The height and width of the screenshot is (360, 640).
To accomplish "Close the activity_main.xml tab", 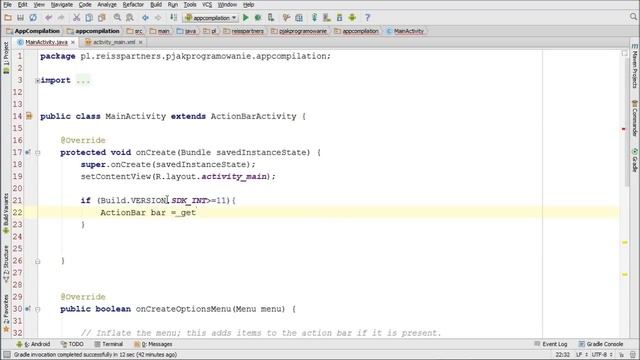I will (x=140, y=42).
